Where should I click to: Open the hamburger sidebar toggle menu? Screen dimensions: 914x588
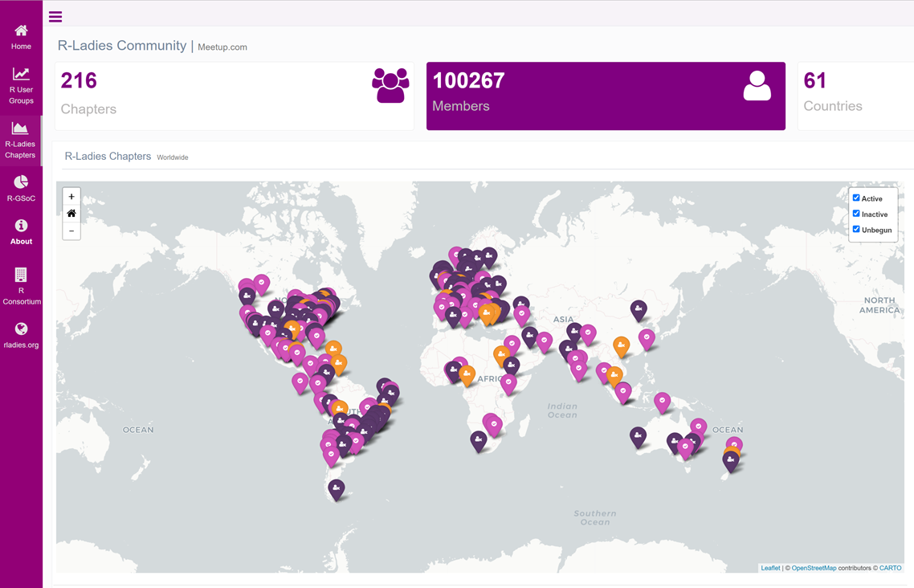click(55, 17)
